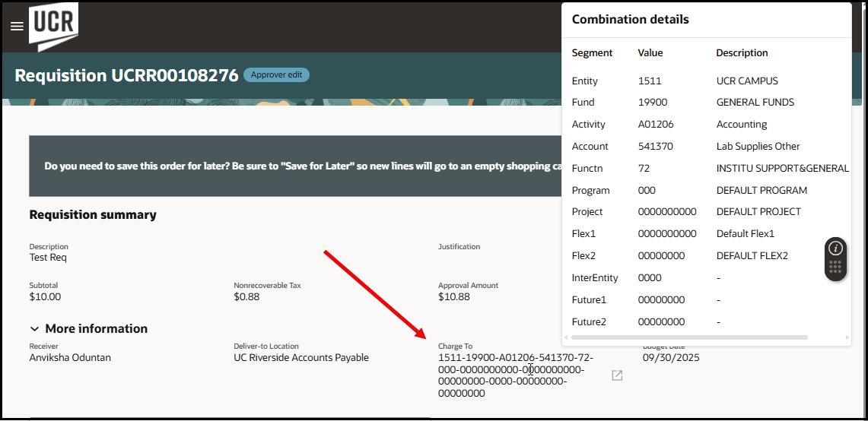This screenshot has width=868, height=421.
Task: Select the Activity value A01206
Action: coord(656,125)
